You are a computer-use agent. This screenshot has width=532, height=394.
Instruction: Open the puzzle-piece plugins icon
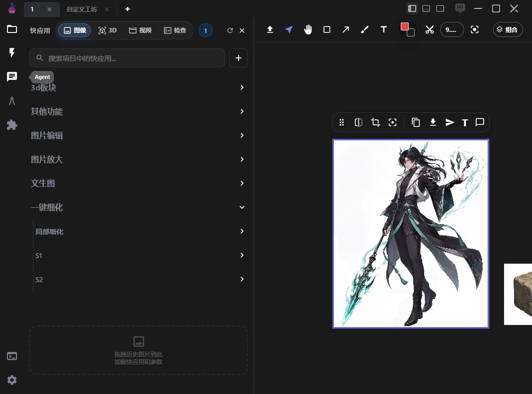(x=12, y=125)
